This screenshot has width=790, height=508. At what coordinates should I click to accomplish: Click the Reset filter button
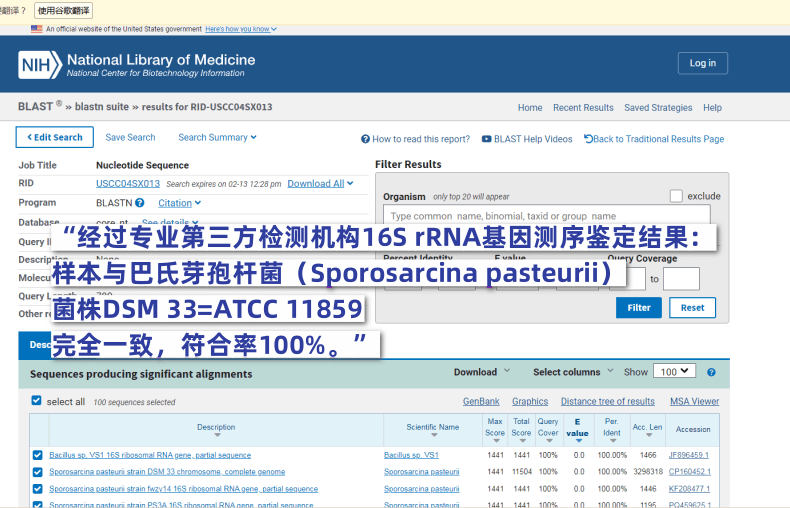click(x=692, y=307)
